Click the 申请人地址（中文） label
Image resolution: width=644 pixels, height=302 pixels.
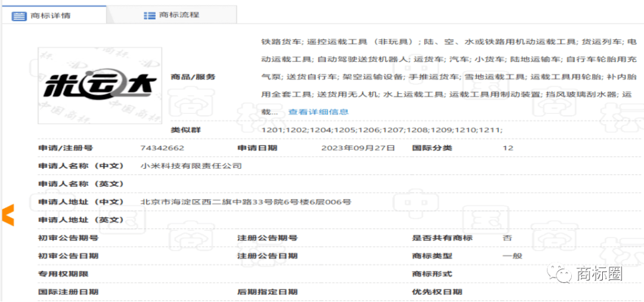81,202
